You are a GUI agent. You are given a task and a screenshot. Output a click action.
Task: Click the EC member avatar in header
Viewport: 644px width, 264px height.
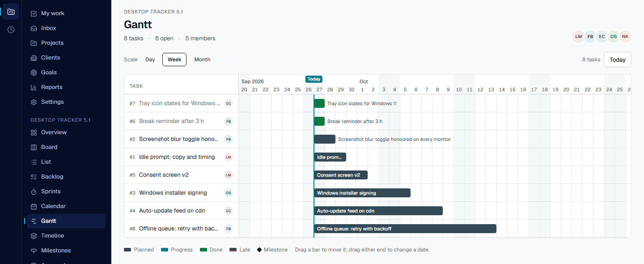click(602, 37)
